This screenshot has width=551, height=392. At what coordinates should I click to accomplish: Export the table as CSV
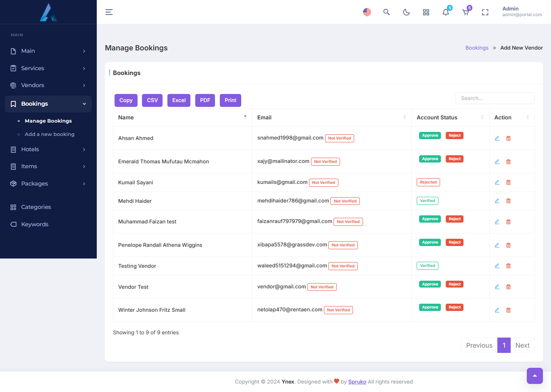(x=152, y=100)
